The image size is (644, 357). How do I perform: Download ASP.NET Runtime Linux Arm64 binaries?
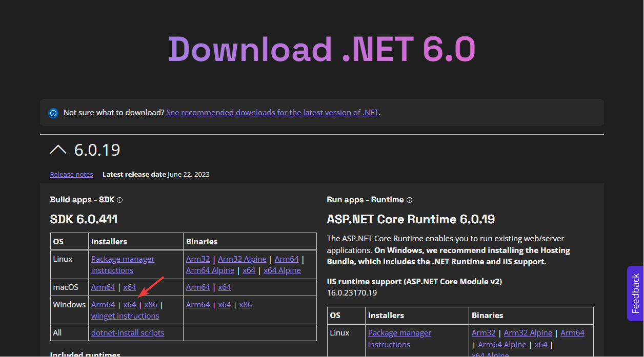pos(572,333)
